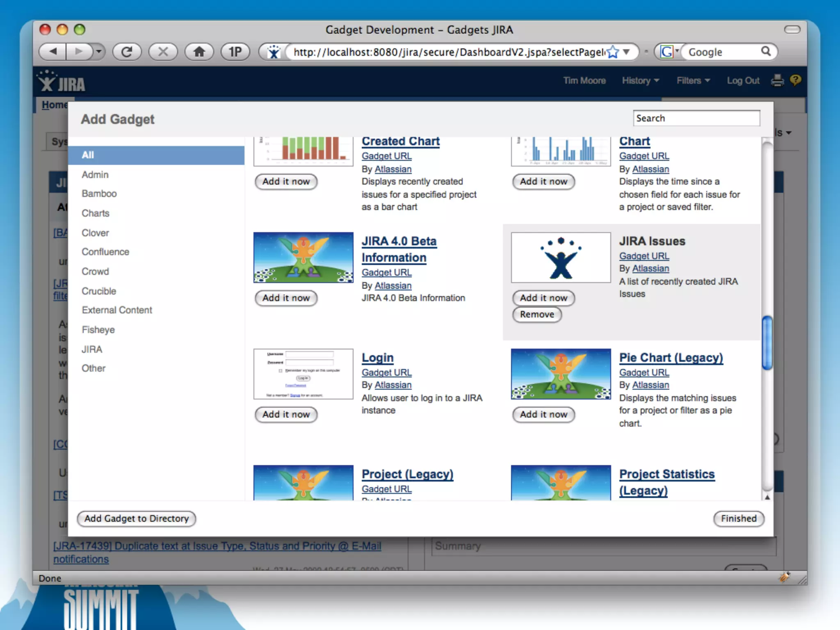840x630 pixels.
Task: Select the Crucible gadget category
Action: click(x=98, y=291)
